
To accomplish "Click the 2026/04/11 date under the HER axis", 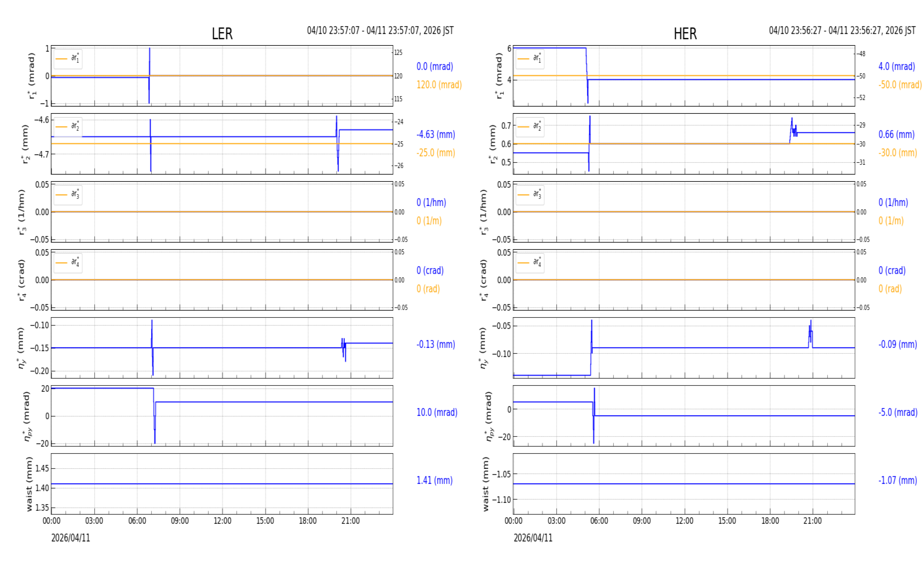I will coord(533,538).
